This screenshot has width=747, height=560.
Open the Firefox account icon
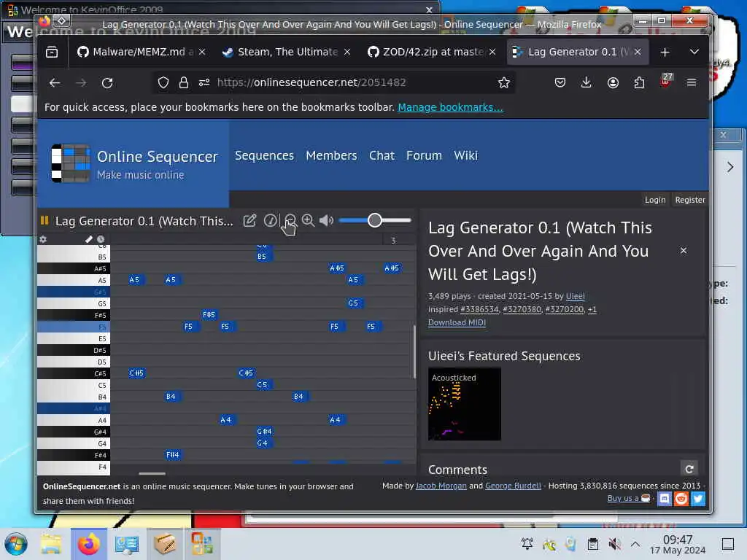(613, 83)
